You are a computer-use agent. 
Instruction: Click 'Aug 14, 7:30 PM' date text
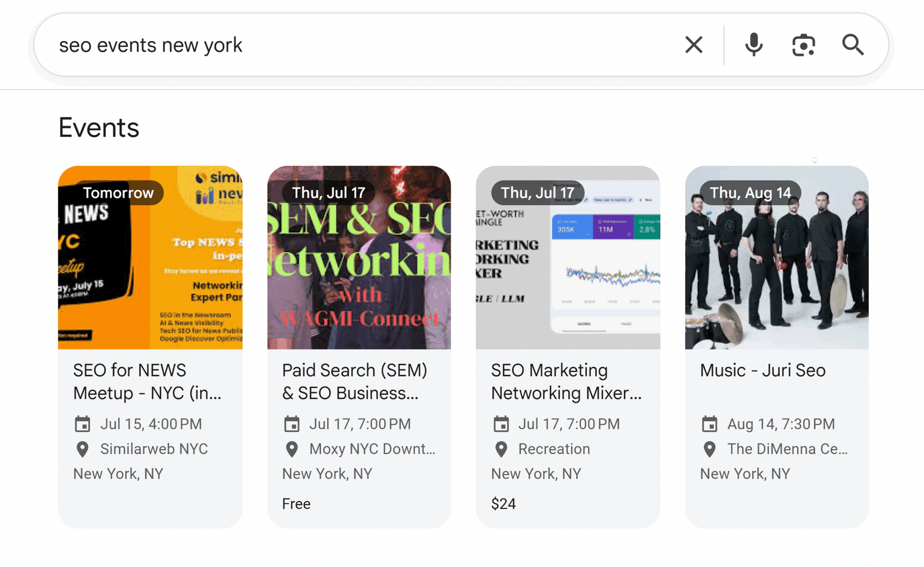(x=781, y=424)
